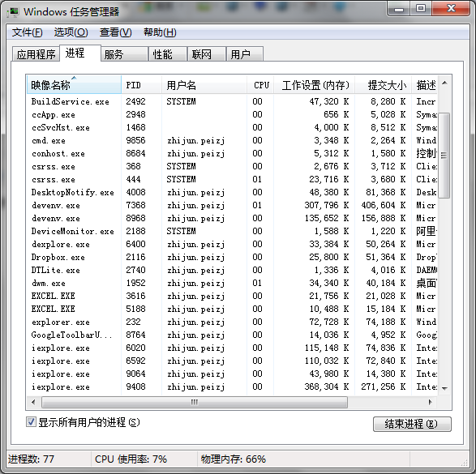Select the ccApp.exe process row

[232, 114]
